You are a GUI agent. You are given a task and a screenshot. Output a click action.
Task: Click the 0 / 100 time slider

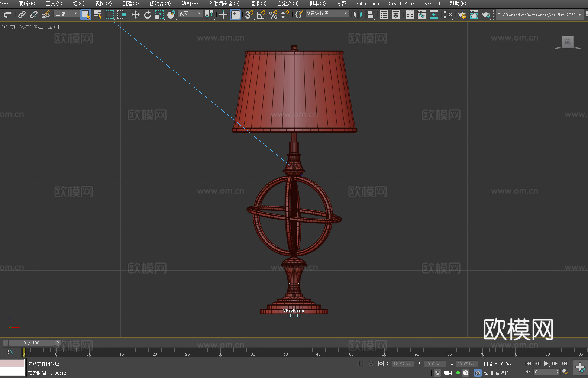tap(31, 343)
